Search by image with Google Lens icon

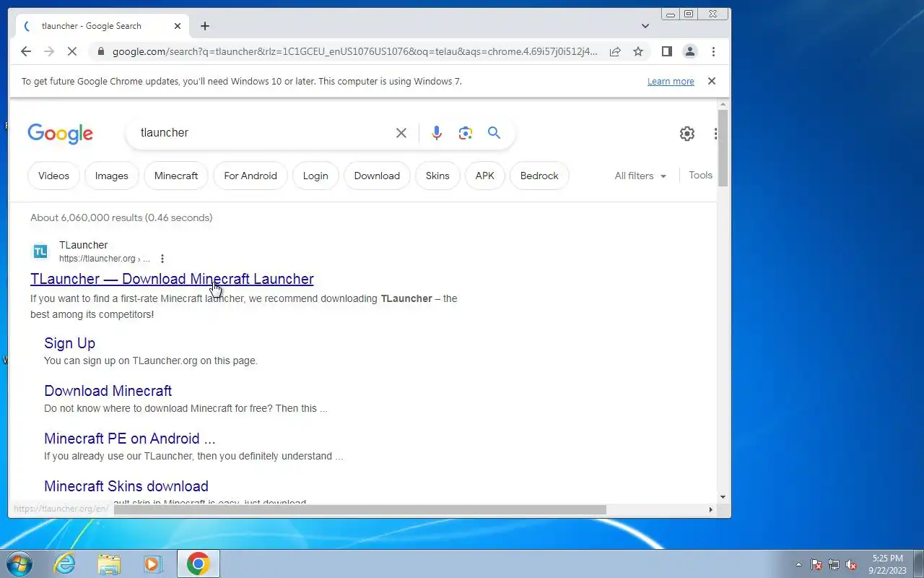pos(466,133)
